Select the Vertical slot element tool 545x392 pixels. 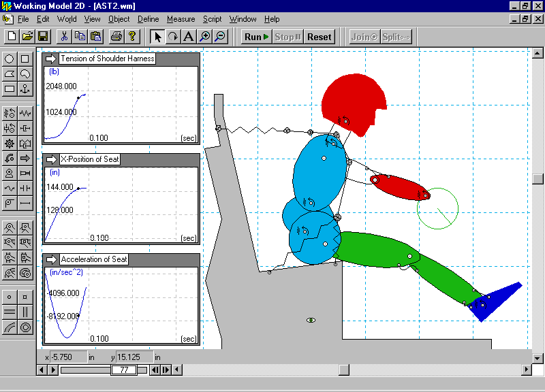click(x=25, y=312)
